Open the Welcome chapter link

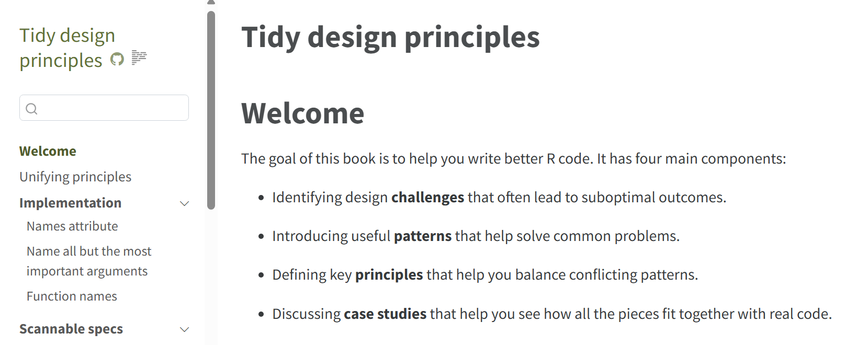[48, 151]
